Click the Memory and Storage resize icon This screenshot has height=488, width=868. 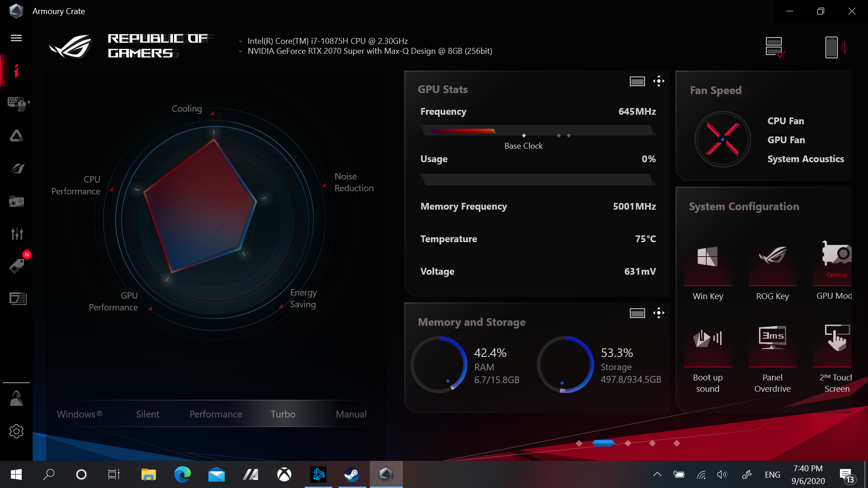tap(637, 313)
